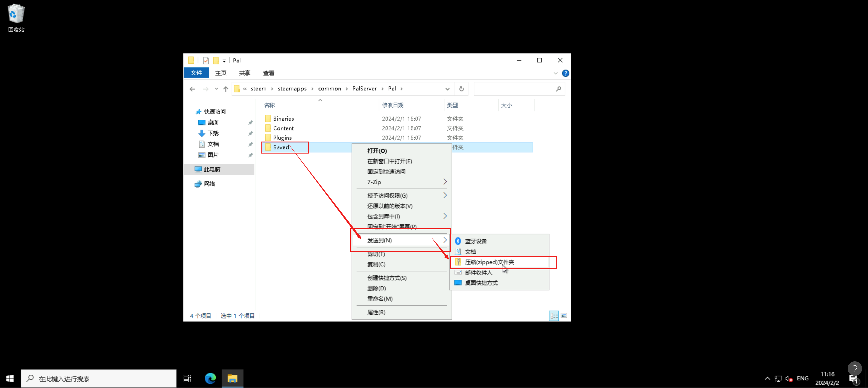Screen dimensions: 868x388
Task: Click the new folder icon in title bar
Action: 216,61
